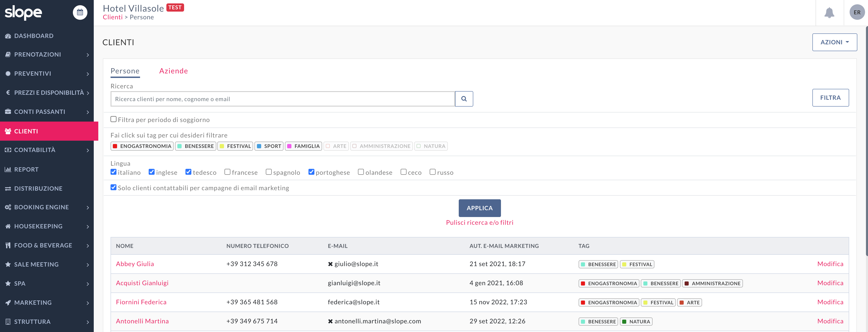Image resolution: width=868 pixels, height=332 pixels.
Task: Open the Azioni dropdown
Action: coord(834,42)
